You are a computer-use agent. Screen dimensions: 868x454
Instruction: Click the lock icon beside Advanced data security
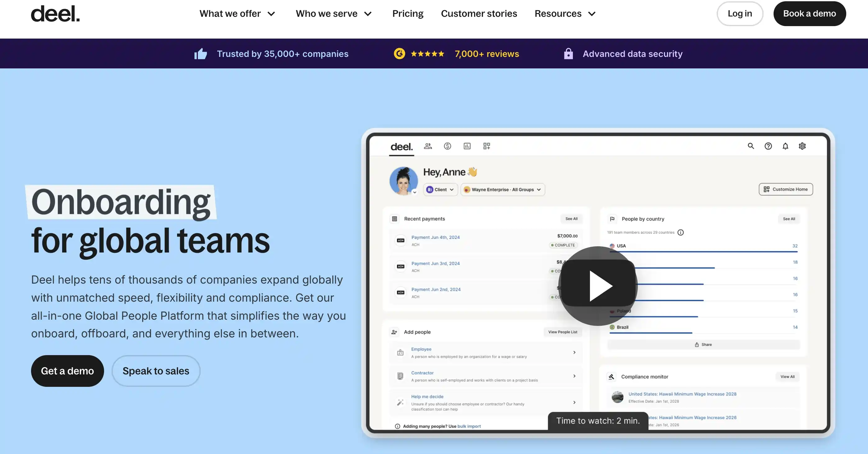[x=569, y=53]
